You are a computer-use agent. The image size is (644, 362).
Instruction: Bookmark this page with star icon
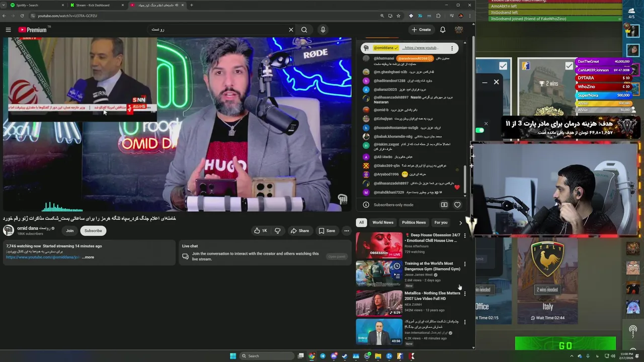point(398,16)
